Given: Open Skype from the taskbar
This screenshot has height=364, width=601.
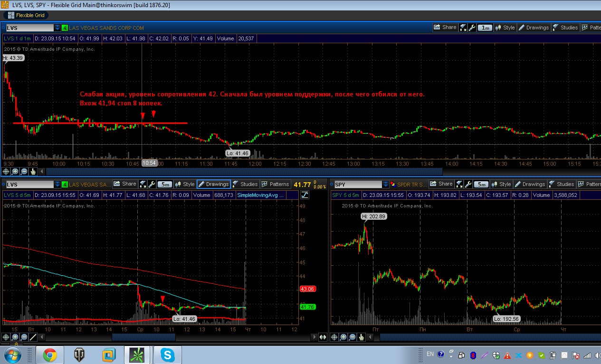Looking at the screenshot, I should click(x=167, y=355).
